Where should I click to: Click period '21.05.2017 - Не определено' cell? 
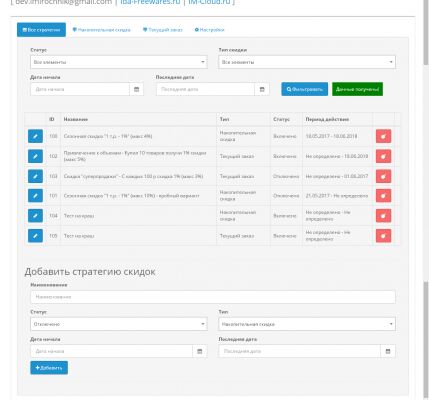click(x=337, y=196)
